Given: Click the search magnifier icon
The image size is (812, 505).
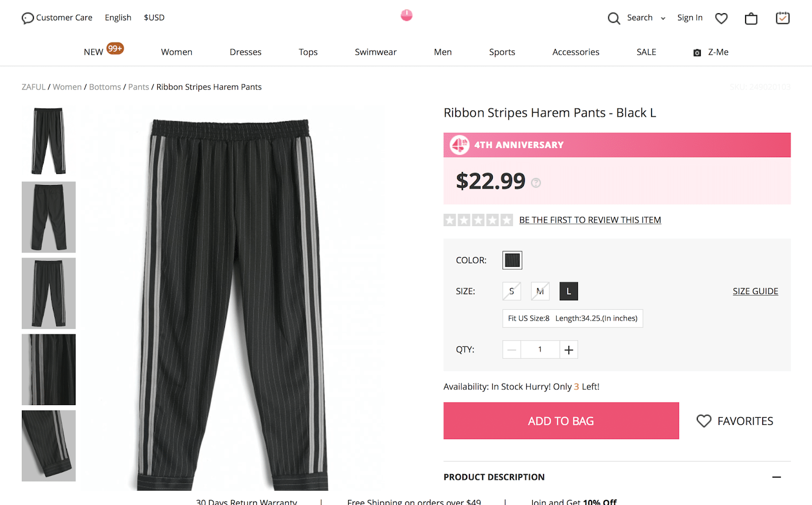Looking at the screenshot, I should click(x=614, y=18).
